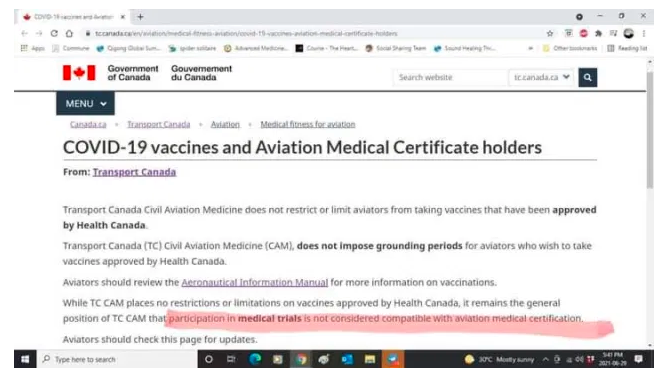Follow the Transport Canada breadcrumb link

[x=159, y=124]
